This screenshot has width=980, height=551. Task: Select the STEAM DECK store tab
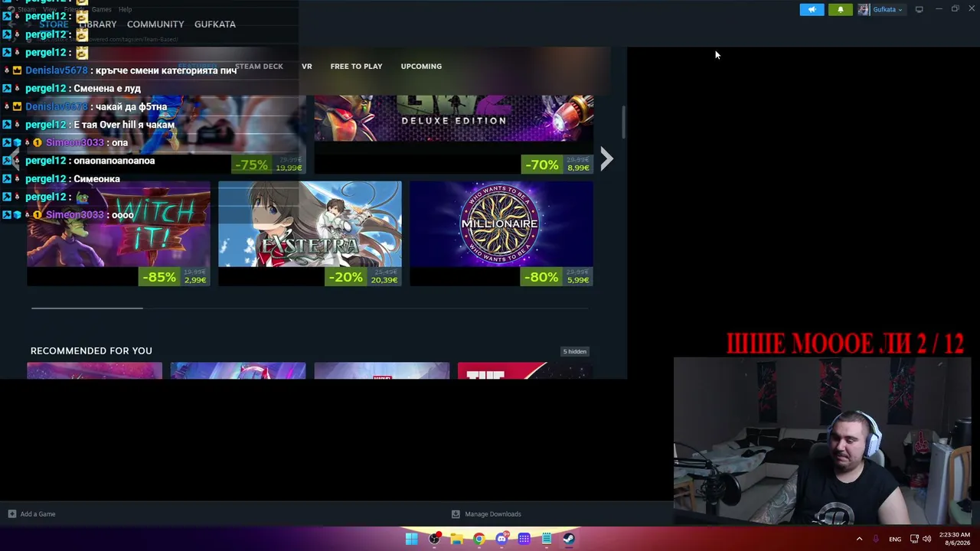click(259, 67)
